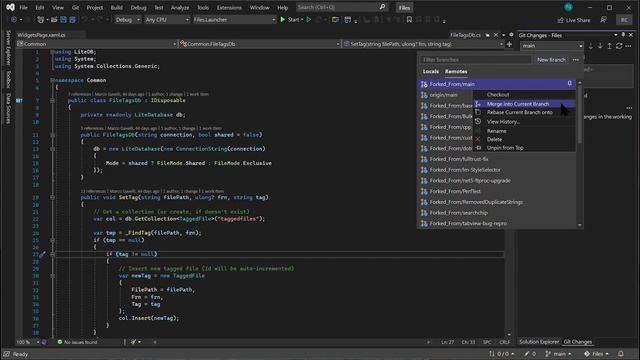The height and width of the screenshot is (360, 640).
Task: Open the main branch selector dropdown
Action: click(552, 46)
